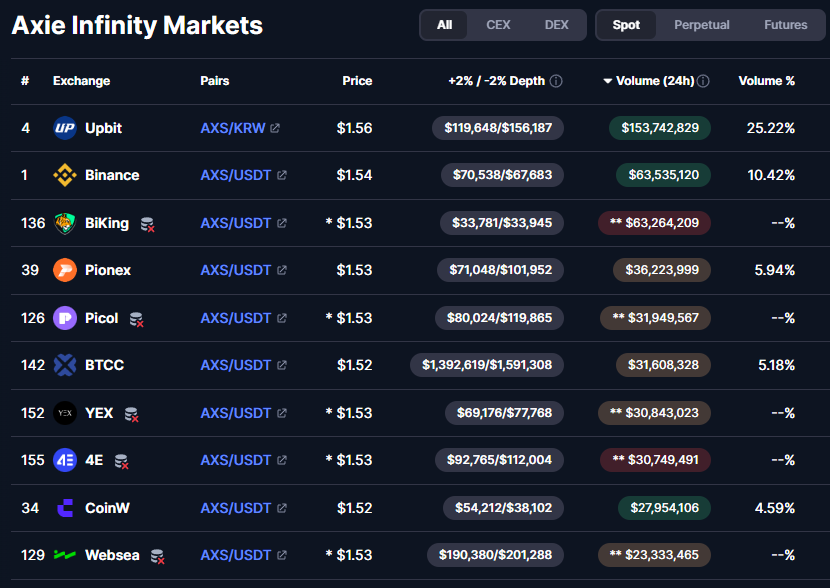Click the BiKing tiger logo

click(65, 223)
